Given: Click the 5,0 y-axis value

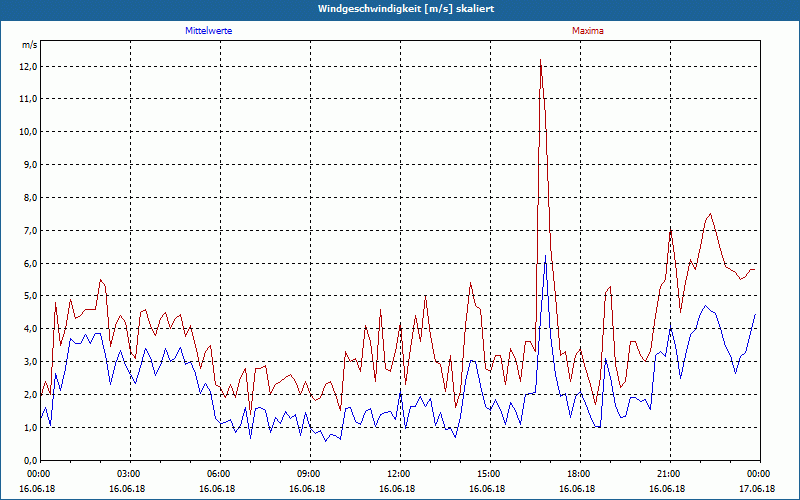Looking at the screenshot, I should point(31,296).
